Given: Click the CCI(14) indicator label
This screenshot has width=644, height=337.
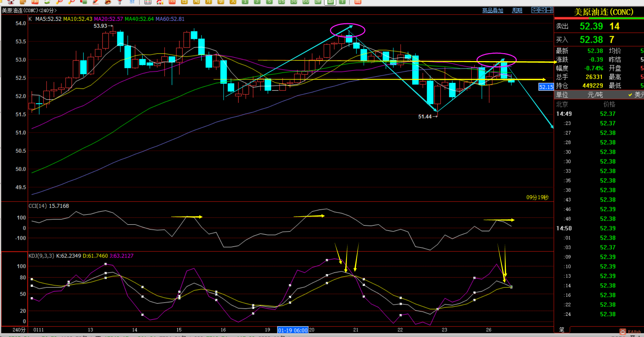Looking at the screenshot, I should 37,206.
